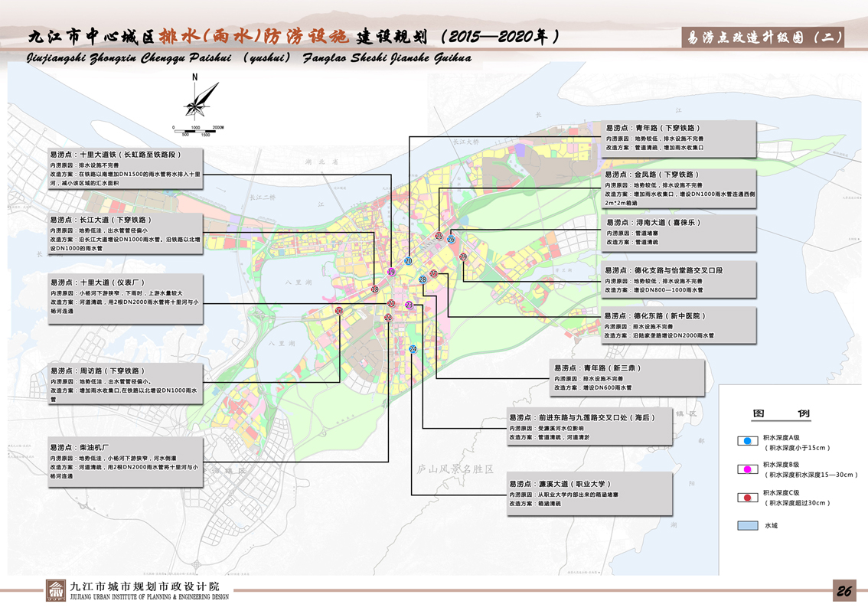
Task: Click the page number 26 box
Action: pos(844,590)
